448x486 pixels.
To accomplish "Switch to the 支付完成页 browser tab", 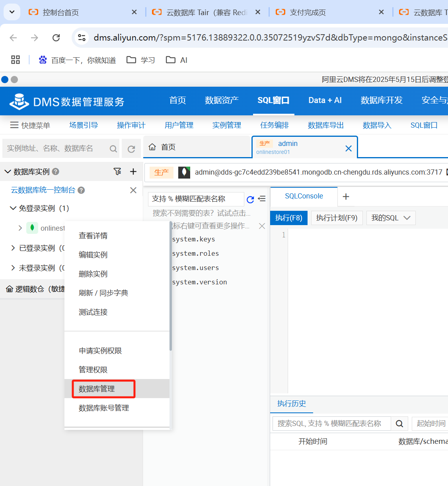I will [308, 12].
